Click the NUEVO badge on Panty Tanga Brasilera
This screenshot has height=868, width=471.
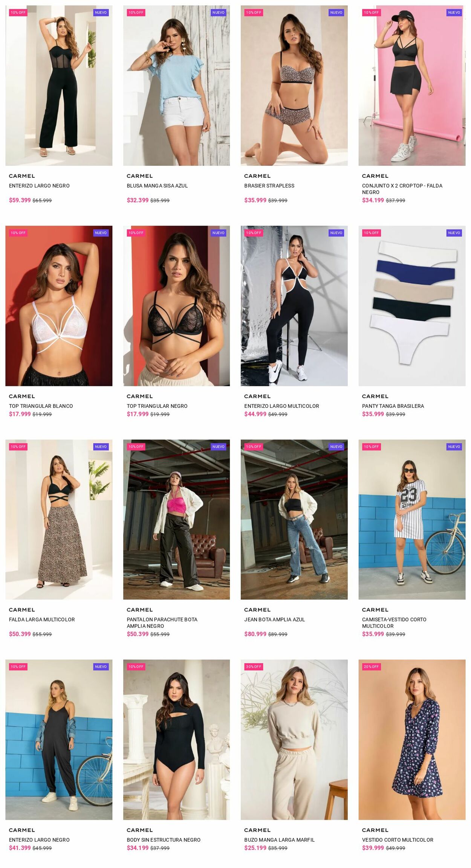(x=454, y=233)
